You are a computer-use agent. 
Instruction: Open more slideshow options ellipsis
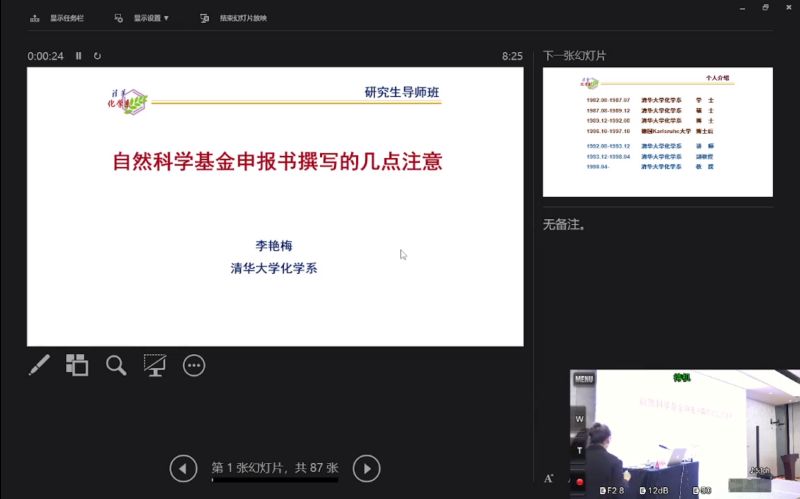click(x=194, y=365)
